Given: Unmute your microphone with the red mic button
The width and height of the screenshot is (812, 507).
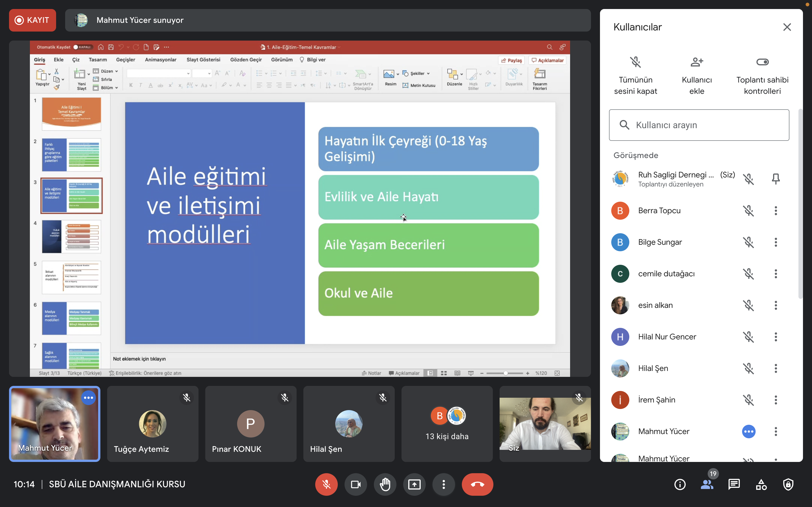Looking at the screenshot, I should pos(326,484).
